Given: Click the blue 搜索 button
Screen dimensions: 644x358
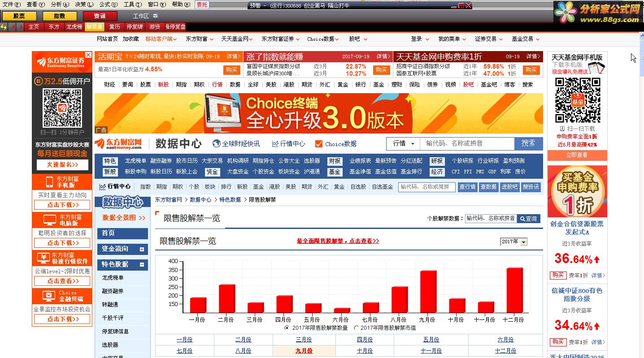Looking at the screenshot, I should pyautogui.click(x=528, y=143).
